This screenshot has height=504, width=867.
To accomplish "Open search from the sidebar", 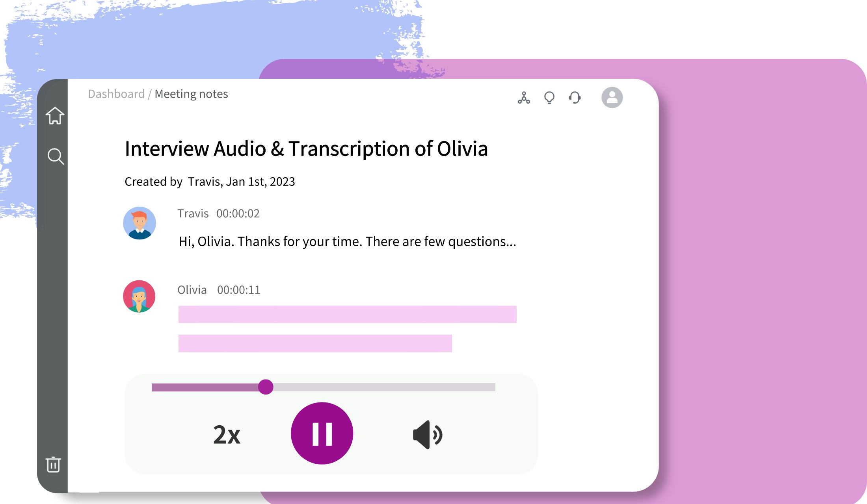I will pyautogui.click(x=56, y=156).
